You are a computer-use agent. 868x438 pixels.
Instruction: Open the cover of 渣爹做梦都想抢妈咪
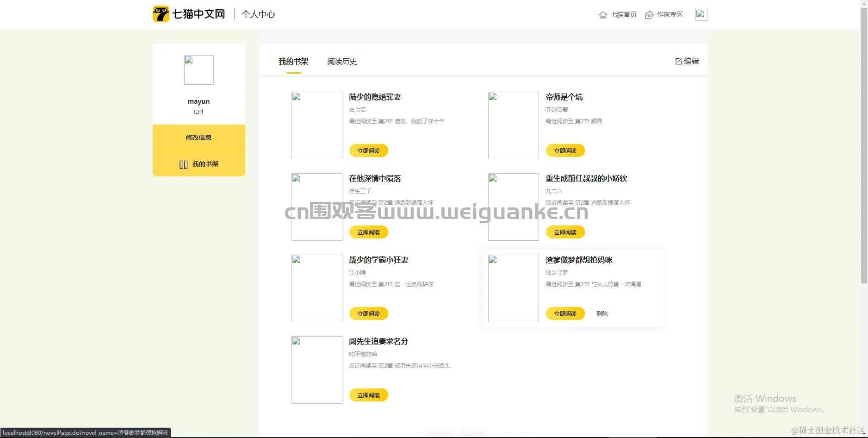click(x=514, y=288)
